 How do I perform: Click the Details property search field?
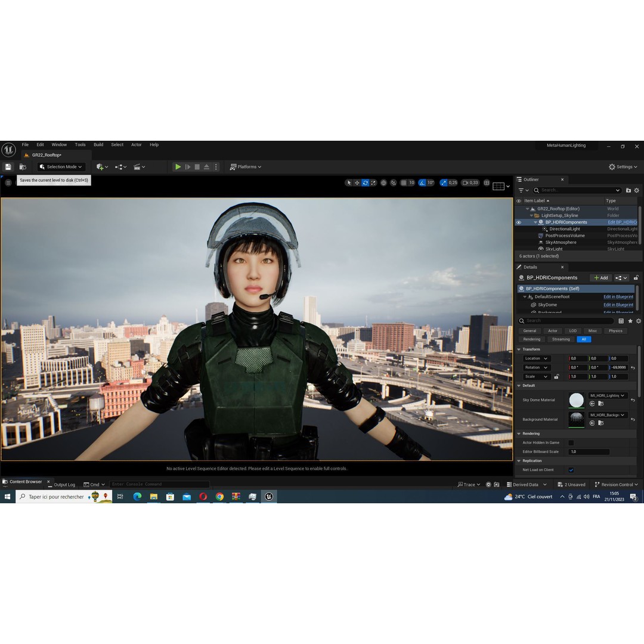566,321
